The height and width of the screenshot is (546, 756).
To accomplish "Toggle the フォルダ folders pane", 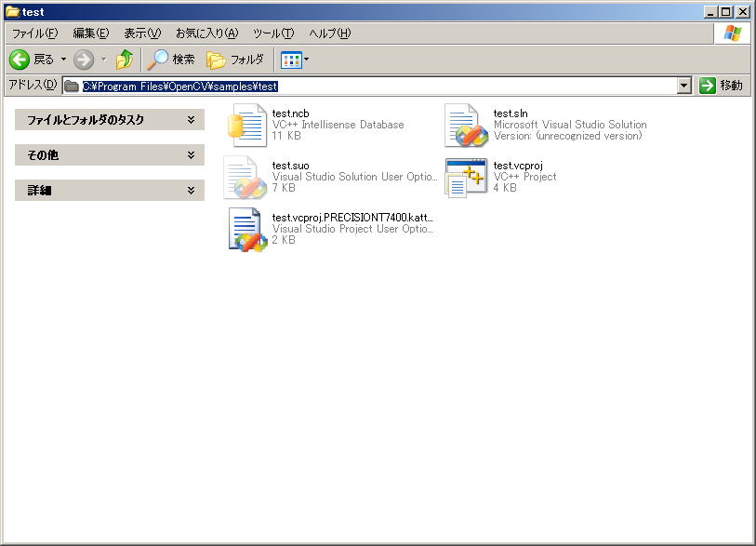I will click(x=235, y=60).
